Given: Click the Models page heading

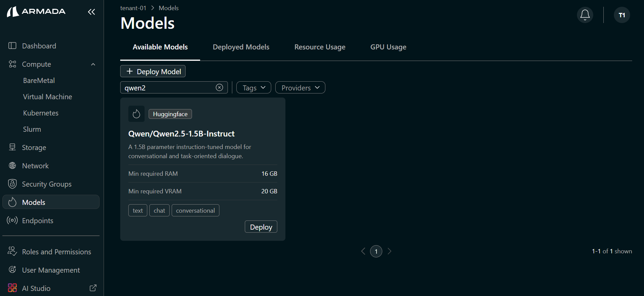Looking at the screenshot, I should point(148,23).
